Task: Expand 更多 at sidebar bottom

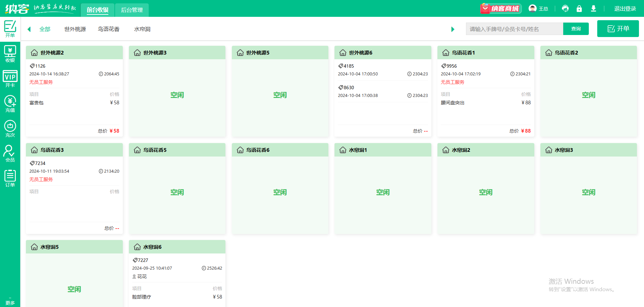Action: (10, 302)
